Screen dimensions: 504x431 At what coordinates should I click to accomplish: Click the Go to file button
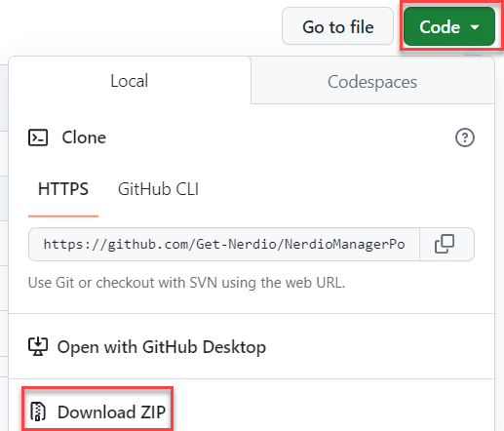[x=338, y=26]
